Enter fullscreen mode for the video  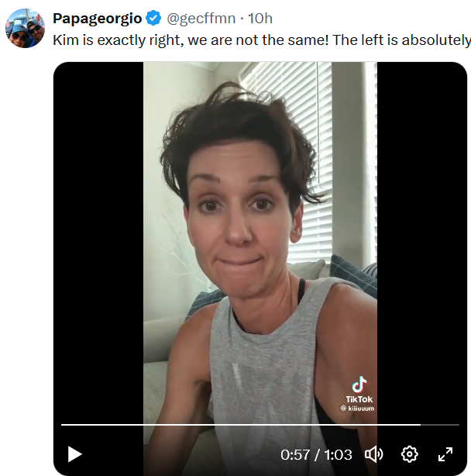pyautogui.click(x=445, y=454)
